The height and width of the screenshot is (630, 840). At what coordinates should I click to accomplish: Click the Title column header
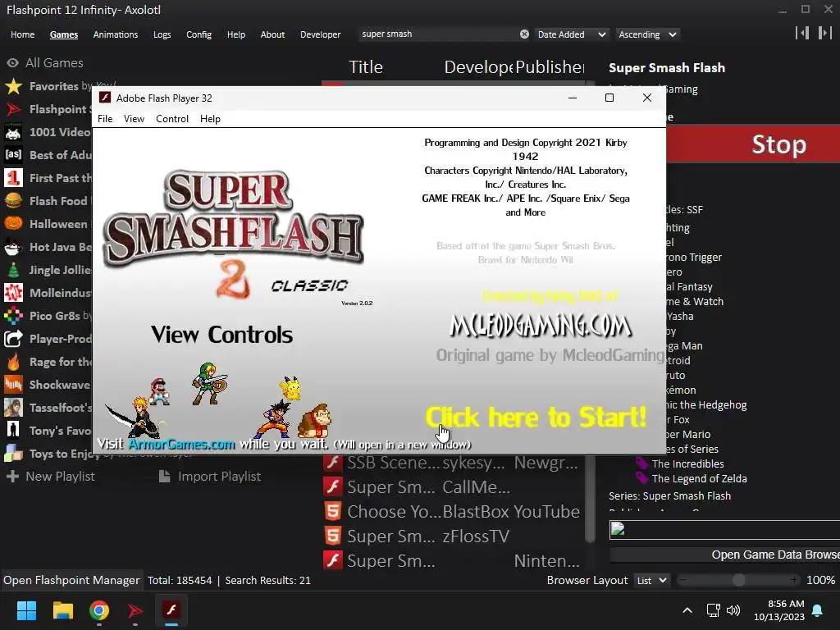click(366, 67)
